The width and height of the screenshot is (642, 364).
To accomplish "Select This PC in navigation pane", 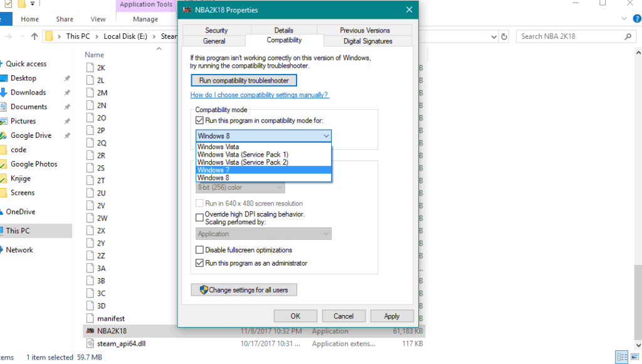I will click(36, 231).
